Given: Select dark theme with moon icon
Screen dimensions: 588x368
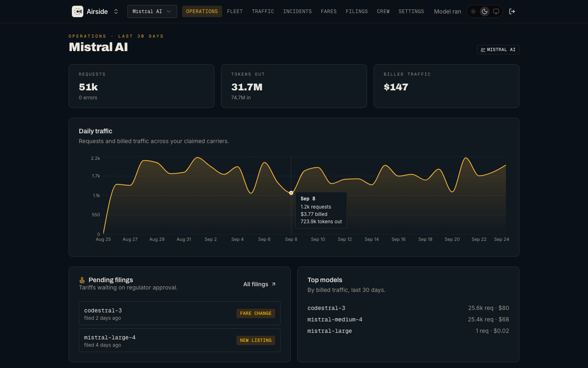Looking at the screenshot, I should (485, 11).
